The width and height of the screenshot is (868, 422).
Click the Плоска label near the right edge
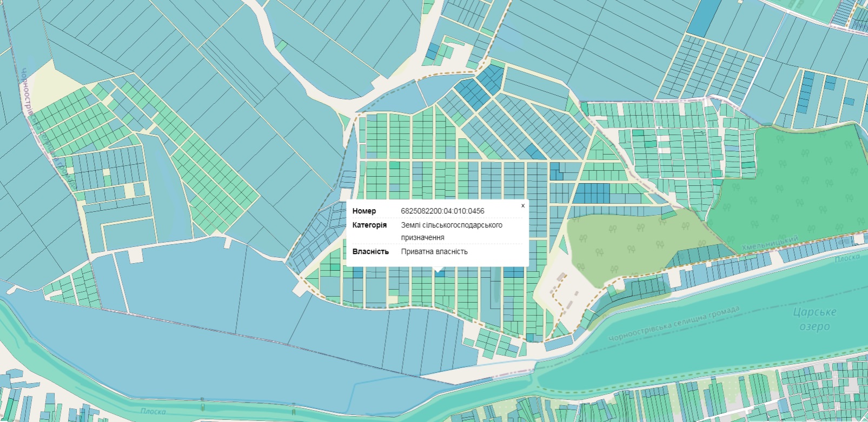[x=847, y=258]
